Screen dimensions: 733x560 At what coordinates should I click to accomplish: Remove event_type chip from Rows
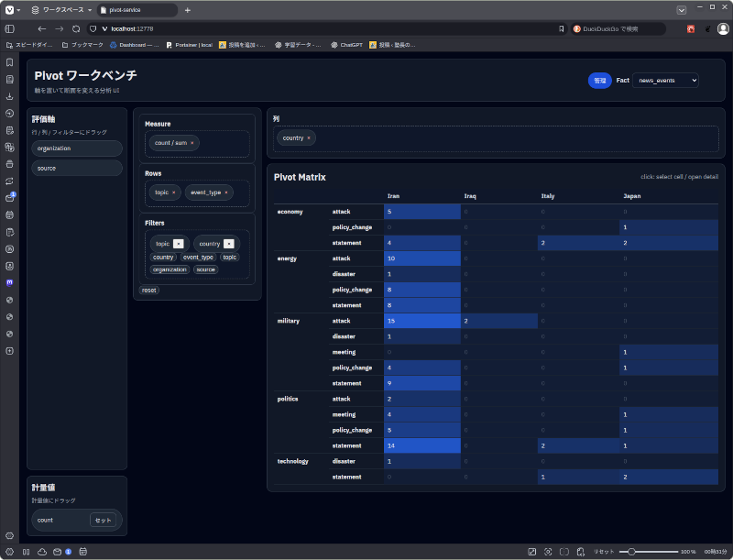(226, 192)
